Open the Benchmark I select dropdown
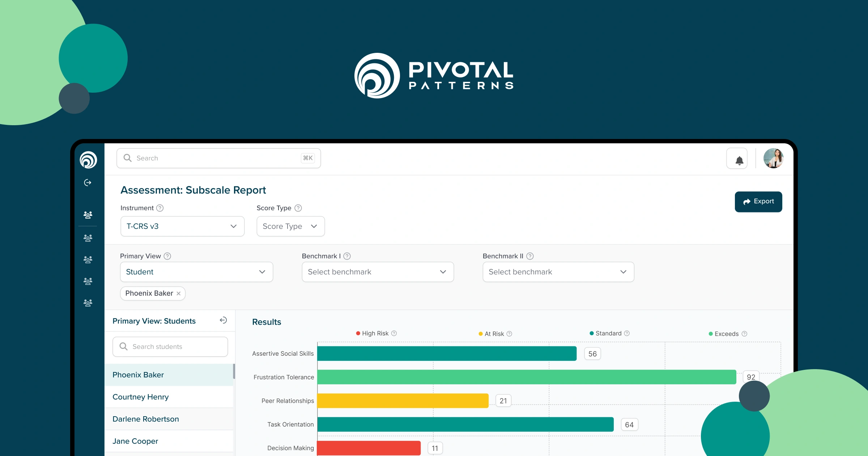 tap(378, 272)
